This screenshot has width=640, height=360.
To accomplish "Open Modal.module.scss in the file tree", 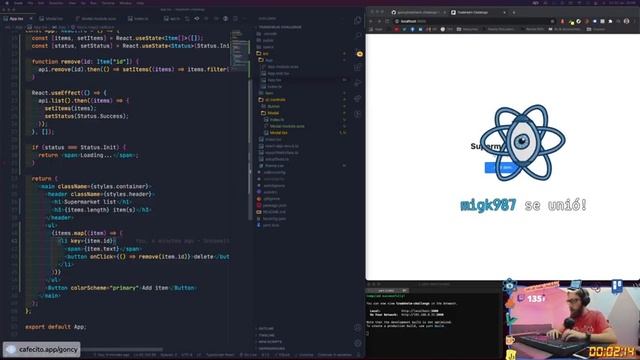I will point(284,126).
